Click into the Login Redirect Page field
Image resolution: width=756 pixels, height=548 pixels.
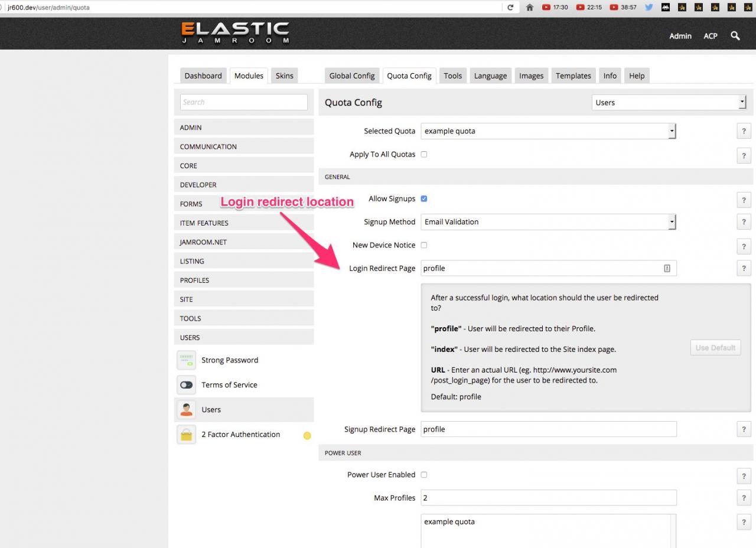tap(542, 268)
